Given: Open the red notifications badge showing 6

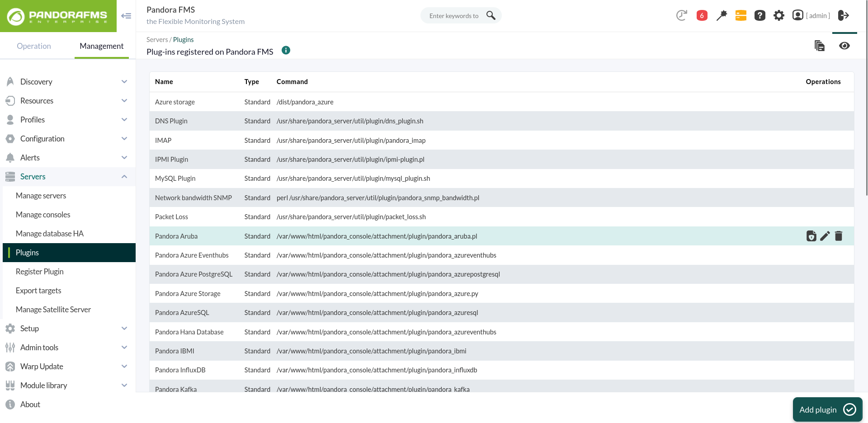Looking at the screenshot, I should (702, 15).
